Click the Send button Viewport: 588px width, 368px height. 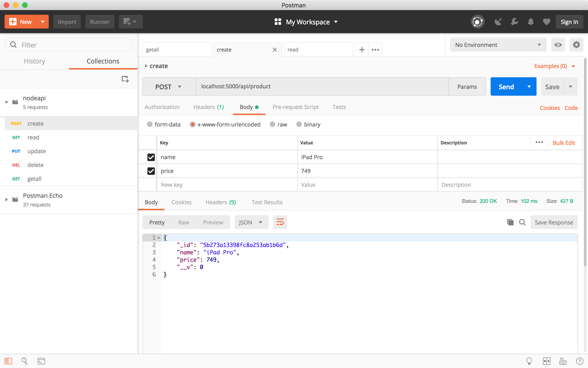coord(506,87)
